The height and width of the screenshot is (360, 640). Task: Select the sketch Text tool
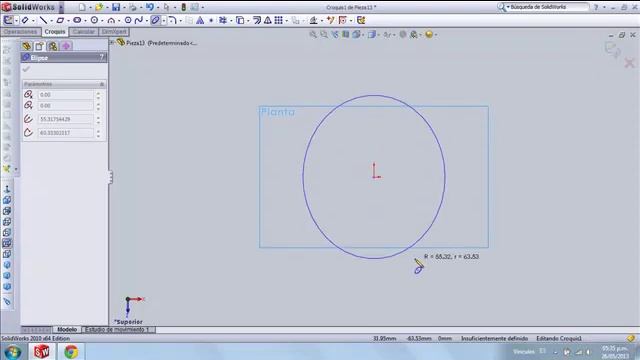pyautogui.click(x=200, y=20)
